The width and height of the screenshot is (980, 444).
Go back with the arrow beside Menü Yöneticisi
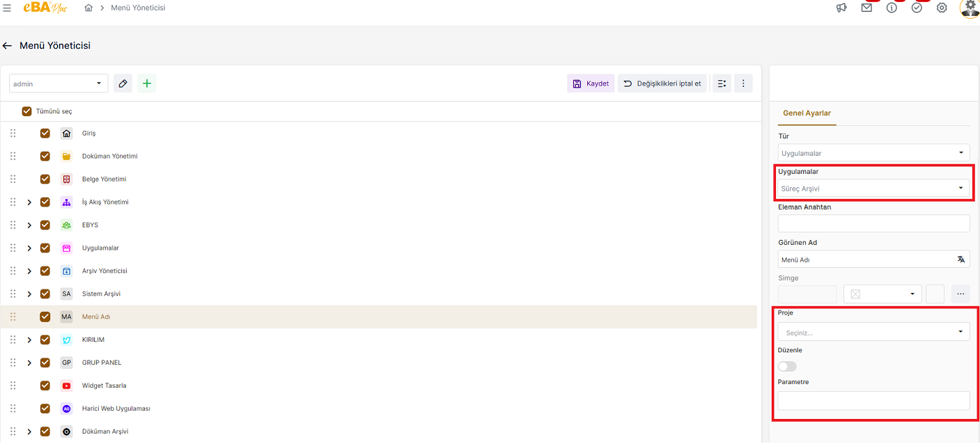7,45
